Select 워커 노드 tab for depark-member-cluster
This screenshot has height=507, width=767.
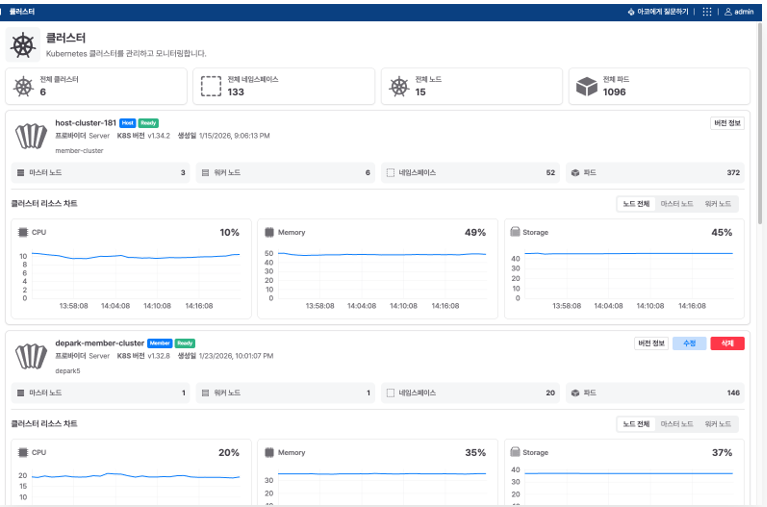718,424
